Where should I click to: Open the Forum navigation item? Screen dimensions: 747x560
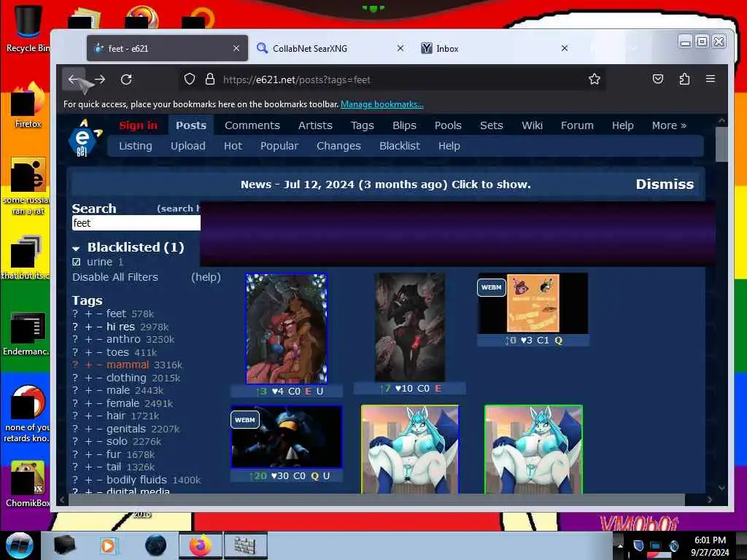(577, 125)
